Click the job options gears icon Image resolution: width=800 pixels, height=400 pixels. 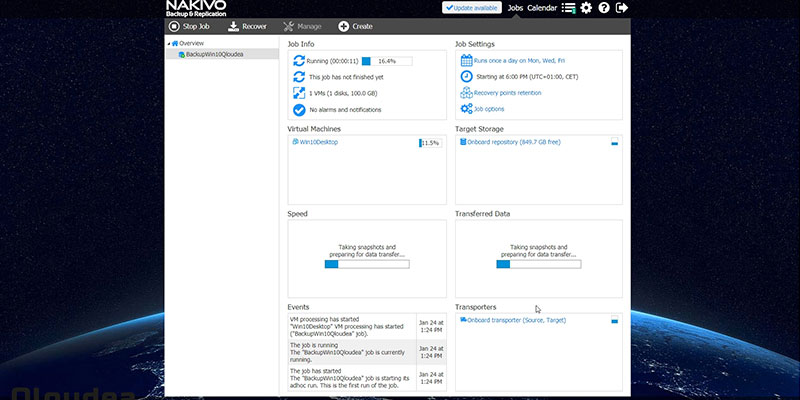coord(466,109)
